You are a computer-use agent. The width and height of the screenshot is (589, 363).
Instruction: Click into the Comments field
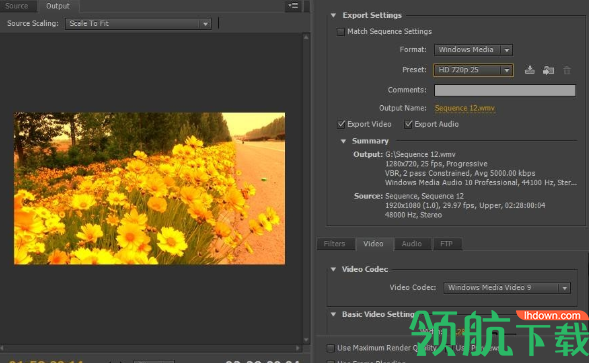504,90
